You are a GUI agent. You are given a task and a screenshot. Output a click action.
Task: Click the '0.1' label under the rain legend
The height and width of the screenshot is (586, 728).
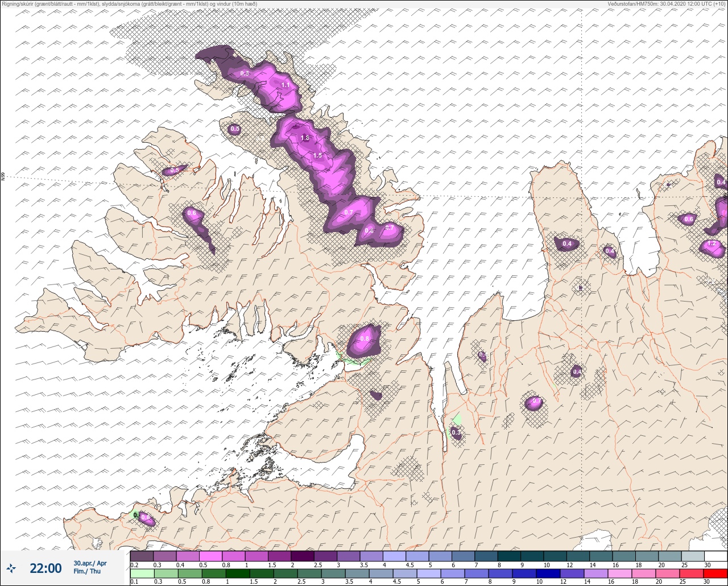[x=134, y=582]
